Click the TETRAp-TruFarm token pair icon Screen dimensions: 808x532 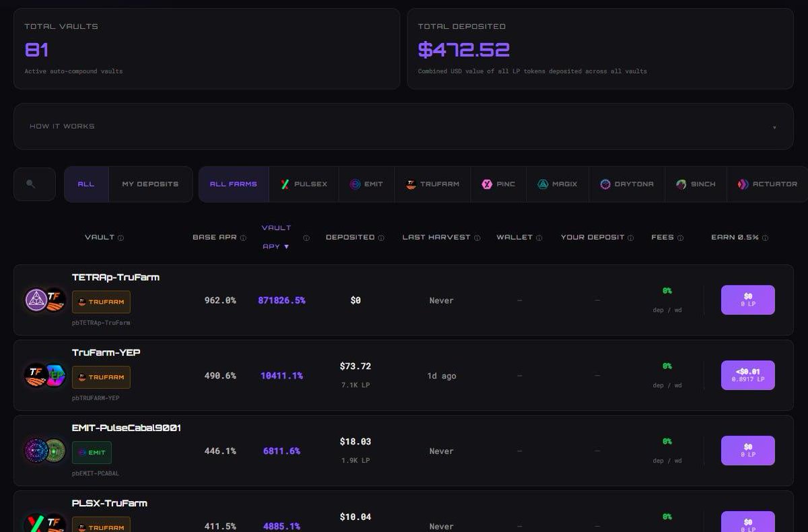(45, 300)
